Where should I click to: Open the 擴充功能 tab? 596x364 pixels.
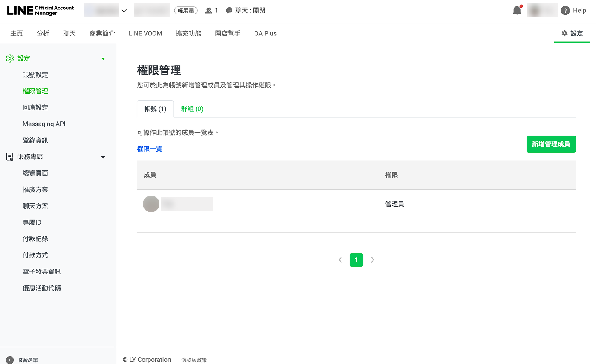[x=188, y=33]
